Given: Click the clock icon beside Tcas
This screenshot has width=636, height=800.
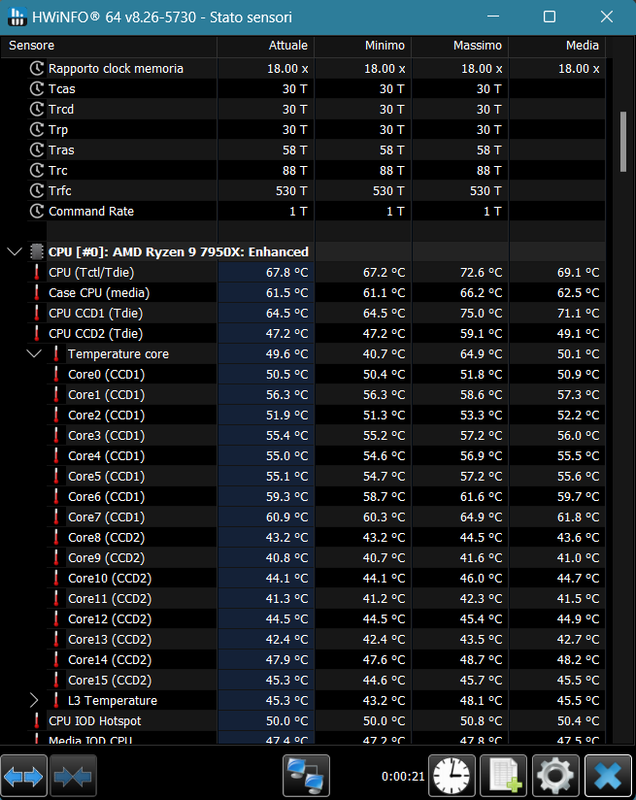Looking at the screenshot, I should coord(37,89).
